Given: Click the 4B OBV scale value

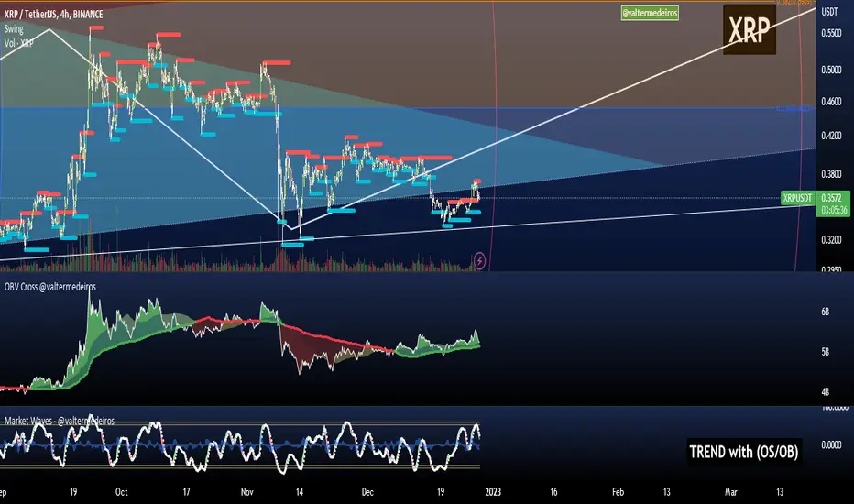Looking at the screenshot, I should (825, 392).
